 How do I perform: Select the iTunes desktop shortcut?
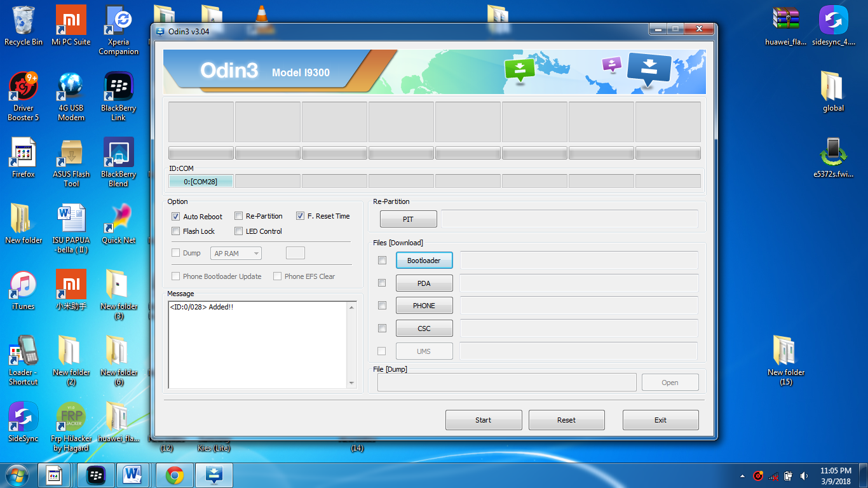(24, 290)
